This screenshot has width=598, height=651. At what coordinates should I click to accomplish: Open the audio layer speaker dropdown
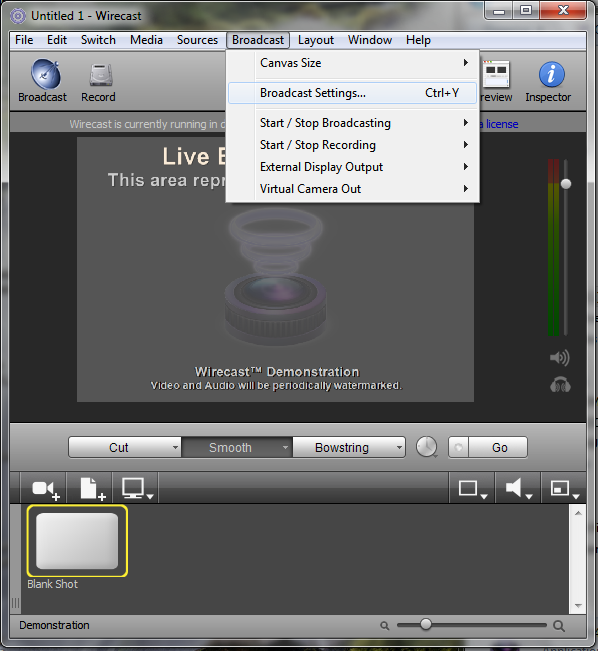518,488
